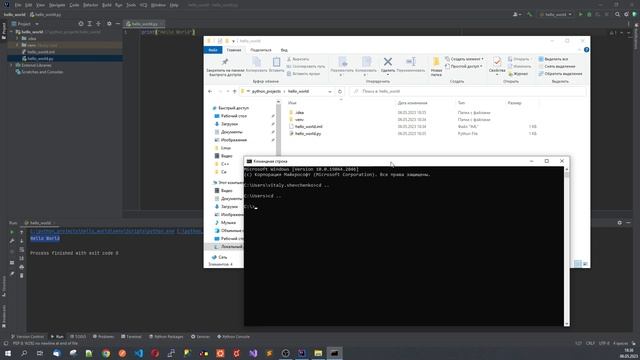Viewport: 640px width, 360px height.
Task: Expand the venv folder in Project tree
Action: (x=18, y=45)
